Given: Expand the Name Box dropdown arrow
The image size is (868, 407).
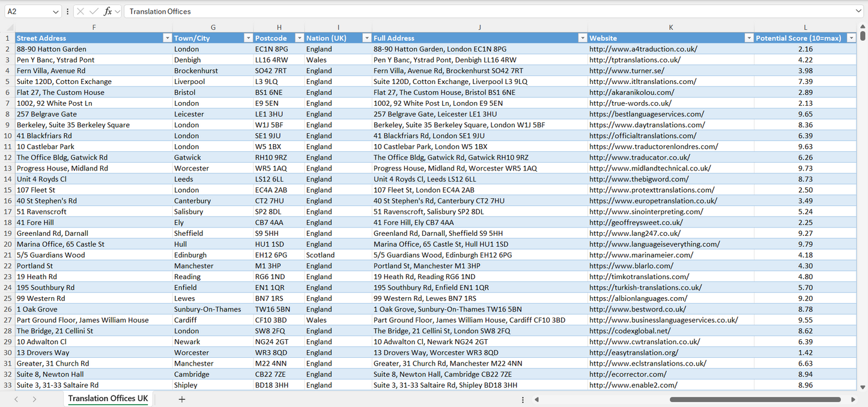Looking at the screenshot, I should pyautogui.click(x=56, y=11).
